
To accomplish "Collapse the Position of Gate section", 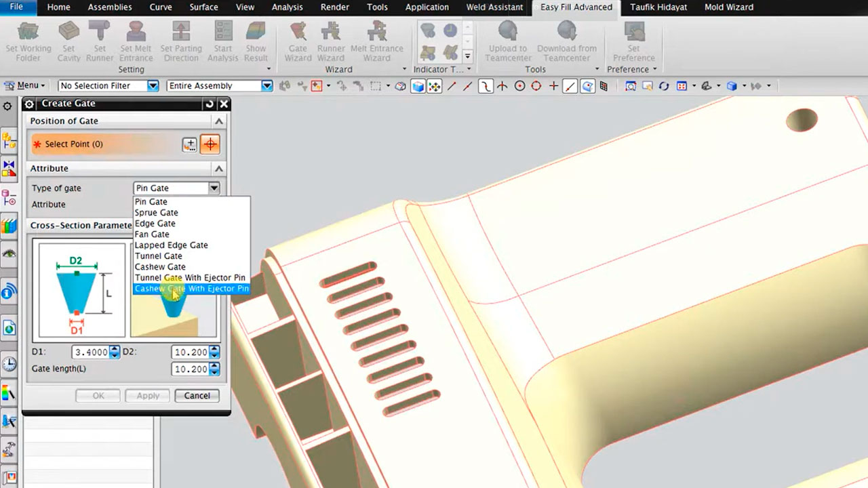I will 218,121.
